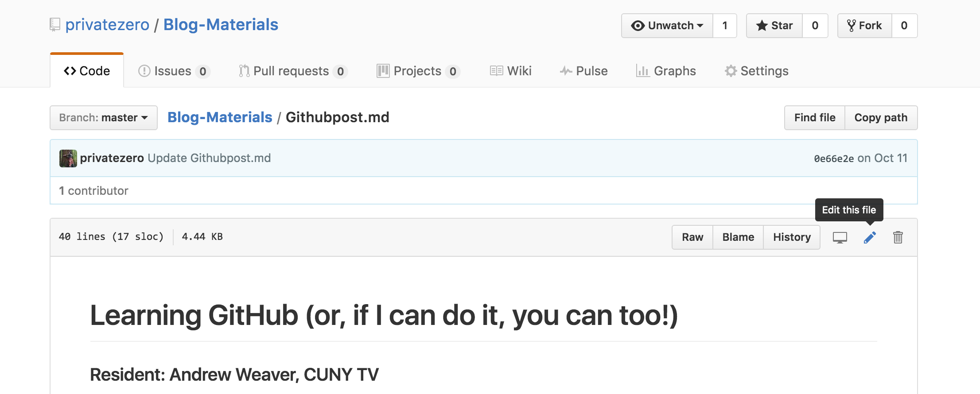Open Blog-Materials repository title link
The height and width of the screenshot is (394, 980).
[221, 25]
